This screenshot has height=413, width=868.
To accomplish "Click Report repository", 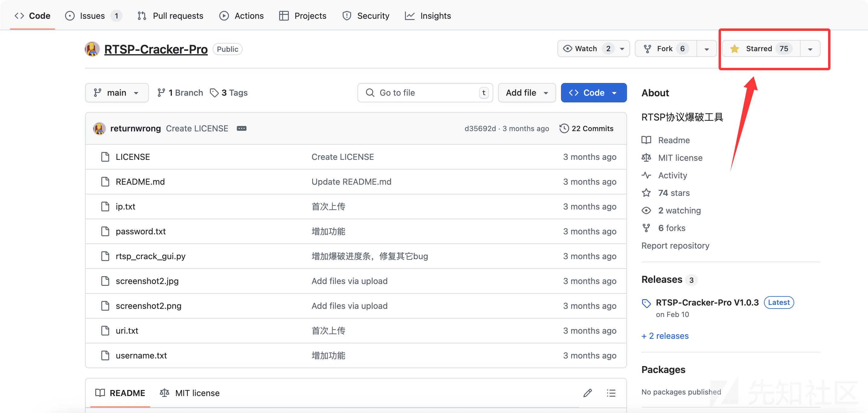I will click(x=675, y=245).
